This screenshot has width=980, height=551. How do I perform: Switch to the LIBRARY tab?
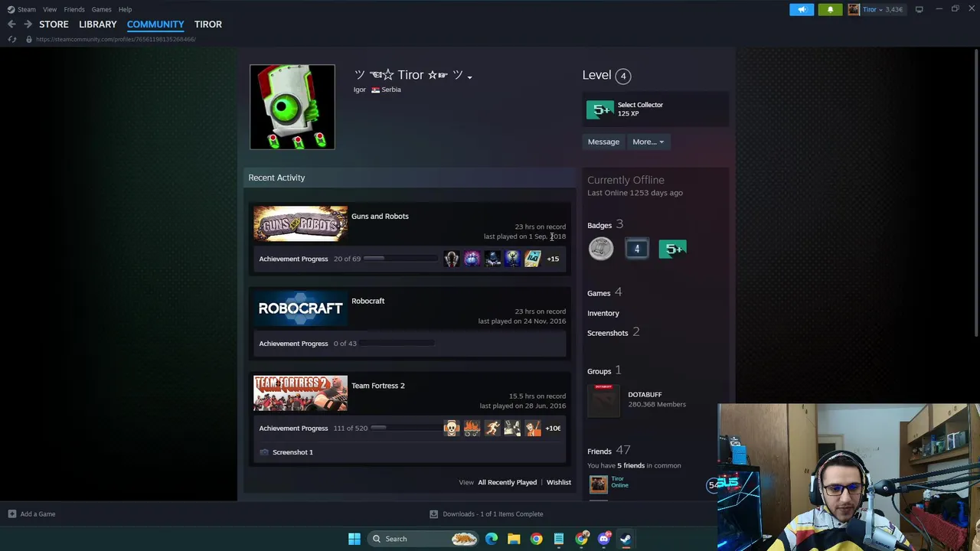click(98, 24)
